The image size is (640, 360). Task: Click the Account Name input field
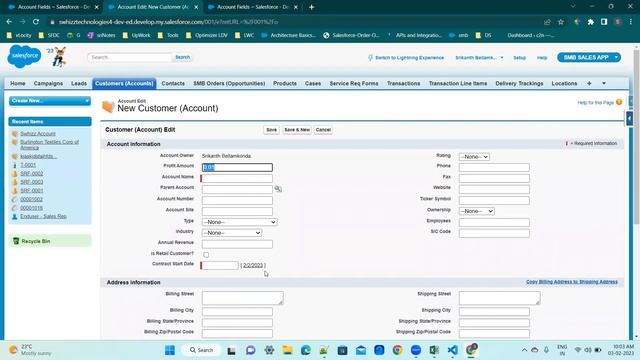tap(237, 178)
